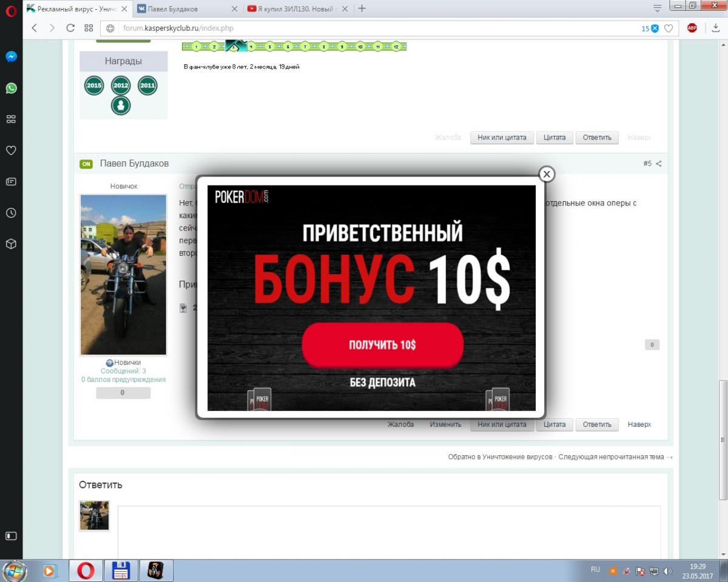Click the Изменить link under the post
Screen dimensions: 728x582
445,424
